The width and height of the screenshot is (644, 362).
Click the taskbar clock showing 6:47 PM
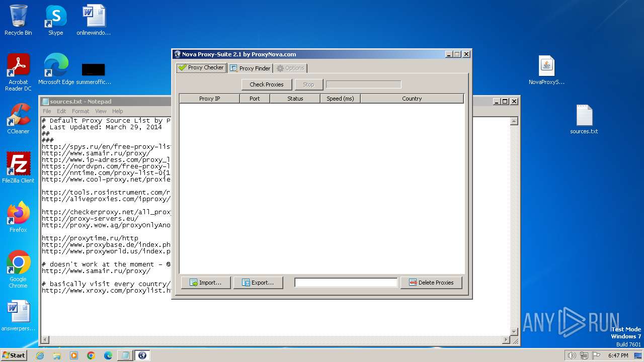point(618,355)
